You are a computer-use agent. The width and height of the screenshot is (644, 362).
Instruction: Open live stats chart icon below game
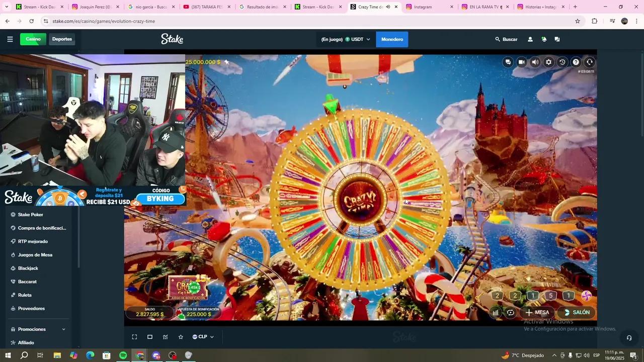(x=165, y=337)
